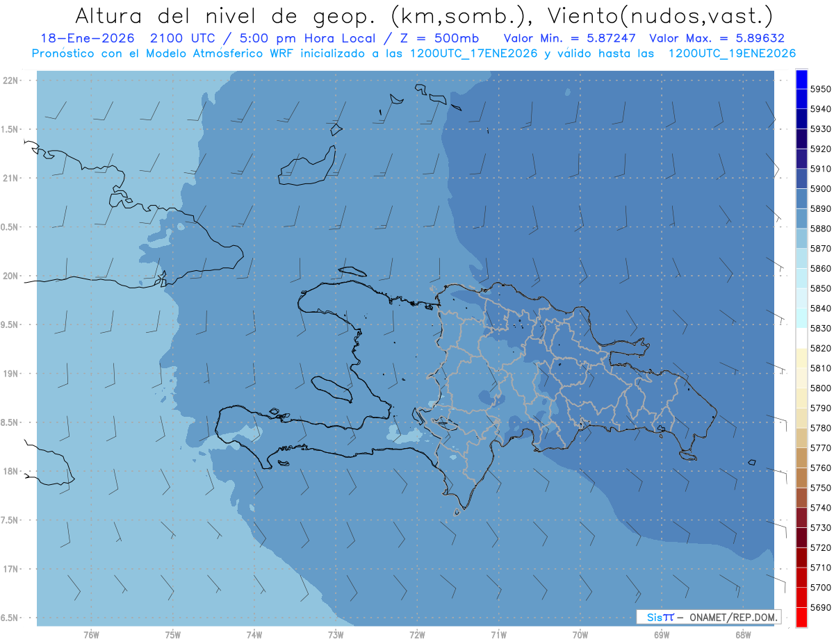This screenshot has height=644, width=834.
Task: Click the '0.5N' latitude label
Action: click(10, 227)
